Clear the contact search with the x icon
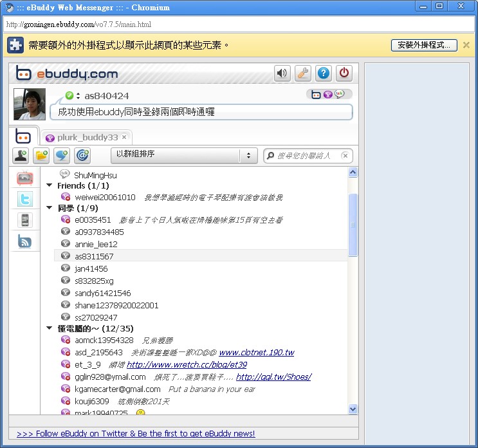 tap(345, 156)
